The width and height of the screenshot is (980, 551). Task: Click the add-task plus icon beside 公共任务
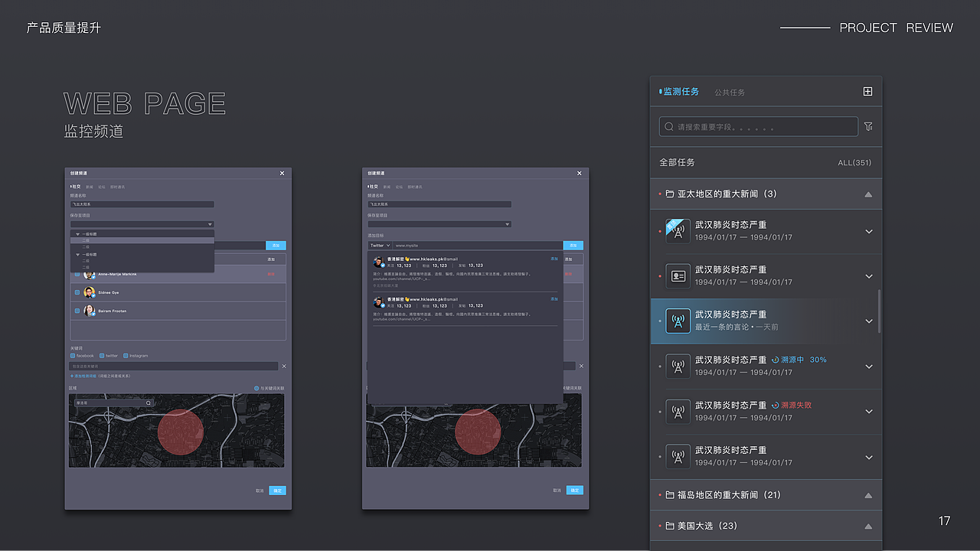coord(867,91)
